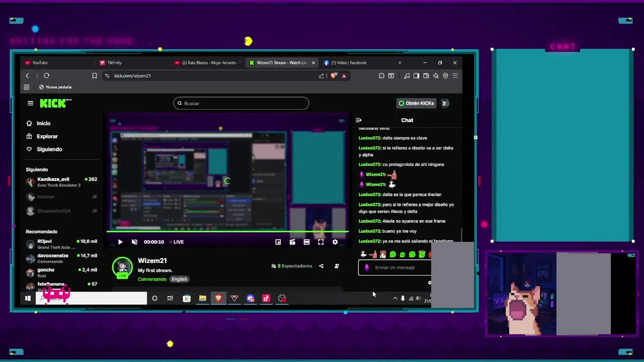Click the English language tag
644x362 pixels.
(179, 279)
